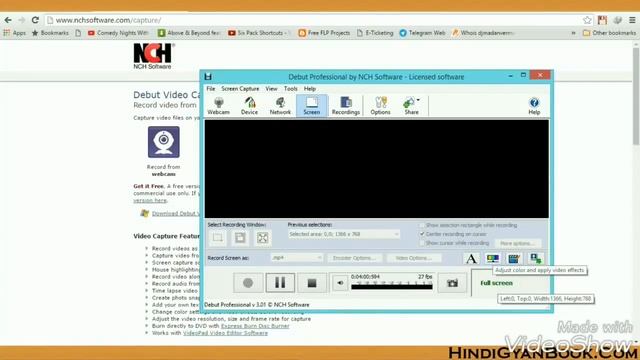The width and height of the screenshot is (640, 360).
Task: Open Free FLP Projects bookmark
Action: click(324, 33)
